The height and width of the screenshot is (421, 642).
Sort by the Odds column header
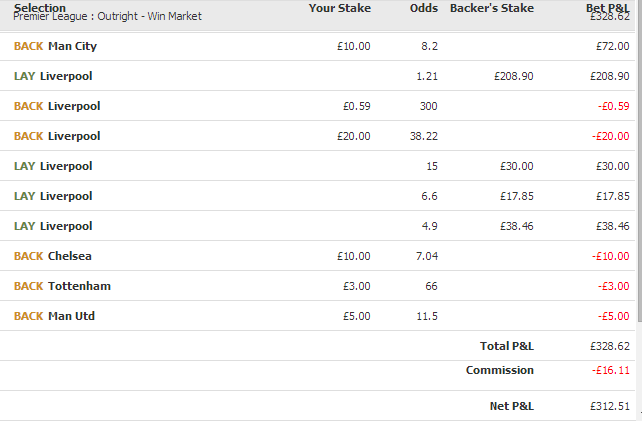424,8
